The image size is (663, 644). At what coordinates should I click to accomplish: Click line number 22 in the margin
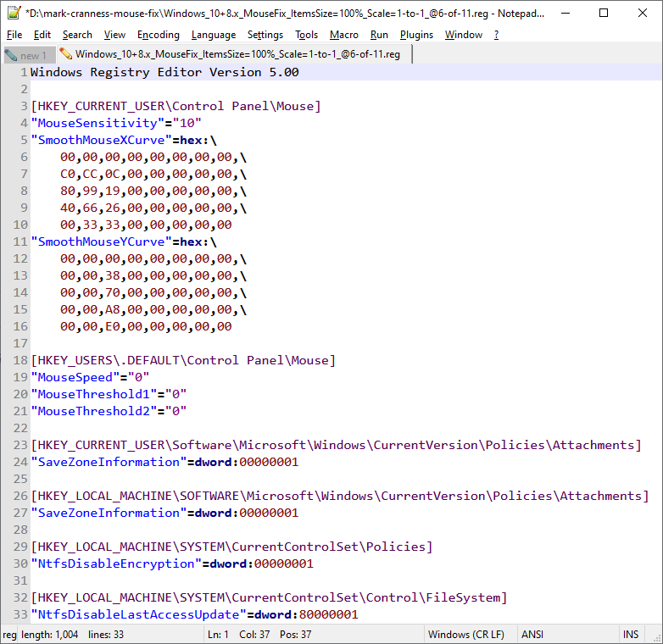(20, 428)
